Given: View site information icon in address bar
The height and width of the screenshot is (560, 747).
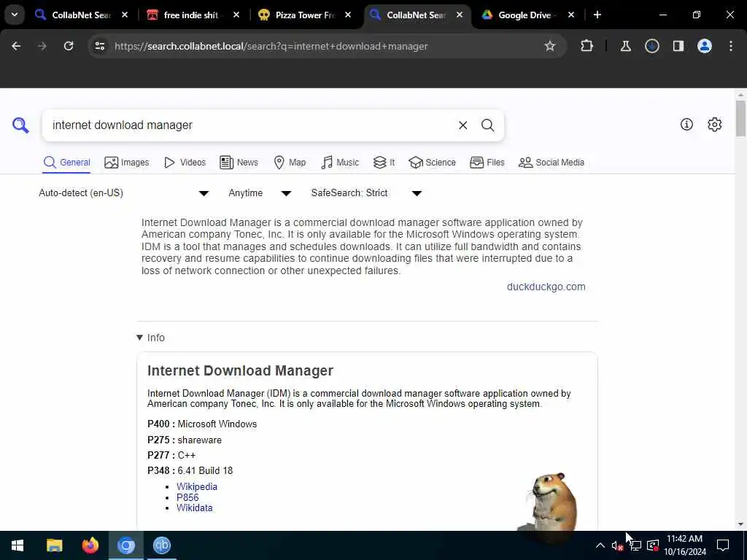Looking at the screenshot, I should pos(99,46).
